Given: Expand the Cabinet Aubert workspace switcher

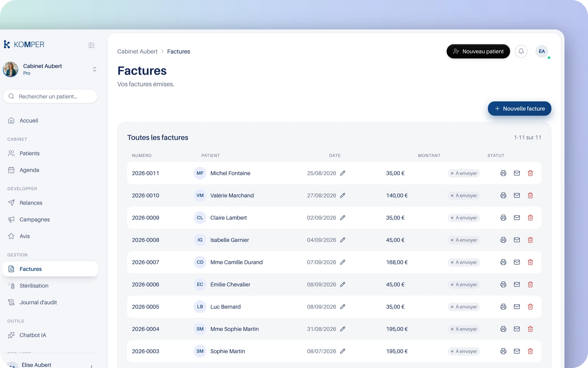Looking at the screenshot, I should click(94, 69).
